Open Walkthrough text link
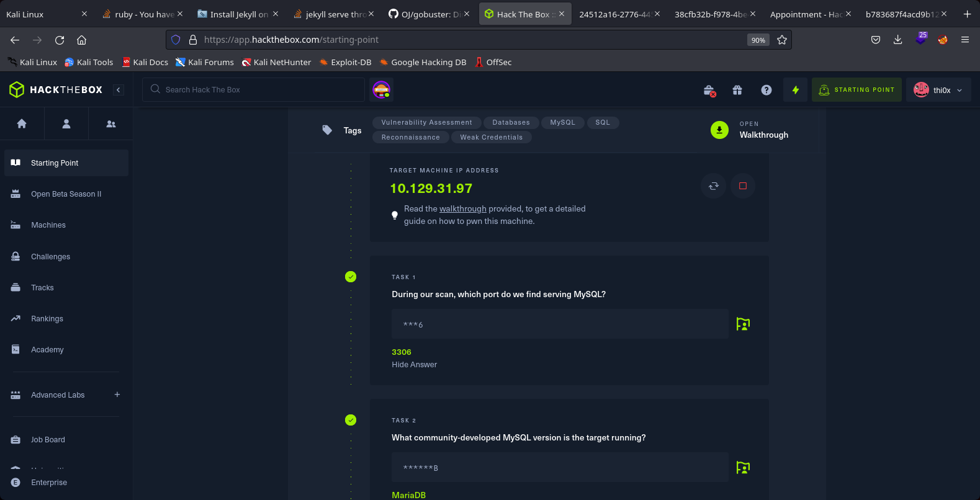This screenshot has height=500, width=980. point(763,135)
